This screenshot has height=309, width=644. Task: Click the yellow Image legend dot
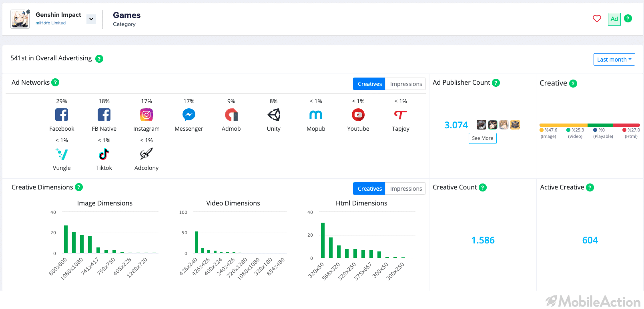tap(542, 130)
